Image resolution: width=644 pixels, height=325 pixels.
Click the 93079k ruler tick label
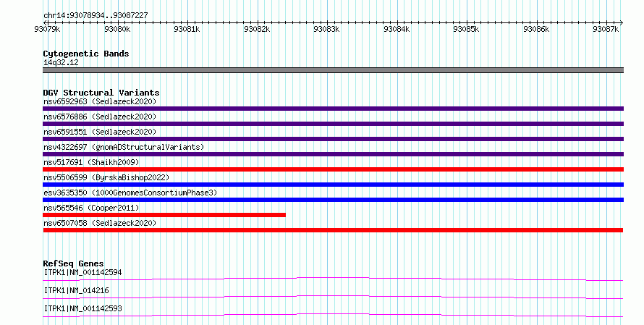pos(48,29)
